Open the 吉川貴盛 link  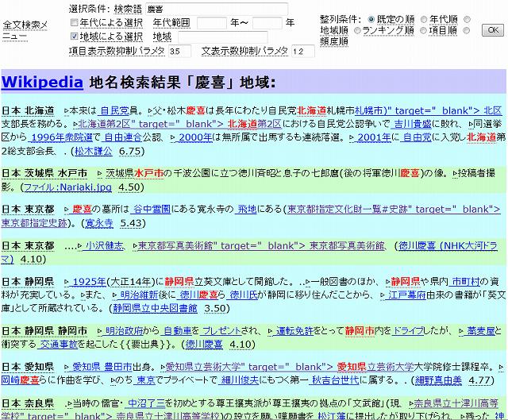(x=413, y=124)
